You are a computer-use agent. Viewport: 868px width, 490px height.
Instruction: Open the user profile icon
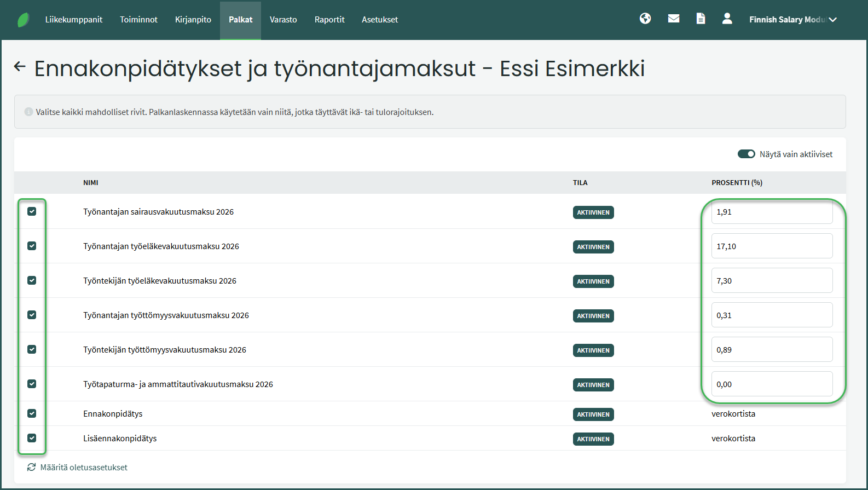(727, 19)
